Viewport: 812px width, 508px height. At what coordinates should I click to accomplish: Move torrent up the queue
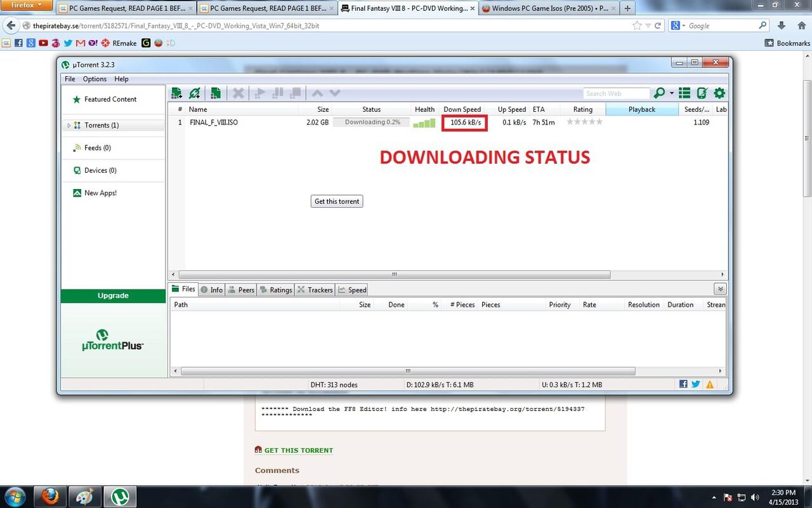[317, 93]
